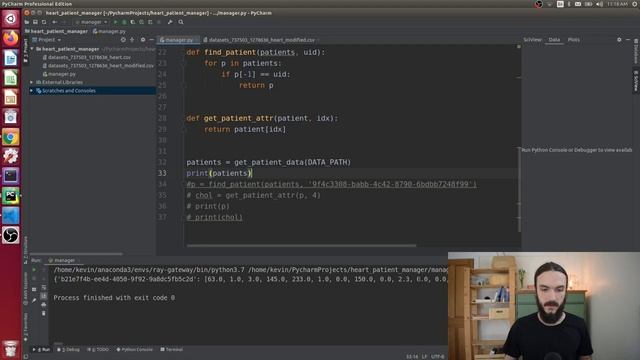
Task: Click the UTF-8 encoding in status bar
Action: [438, 356]
